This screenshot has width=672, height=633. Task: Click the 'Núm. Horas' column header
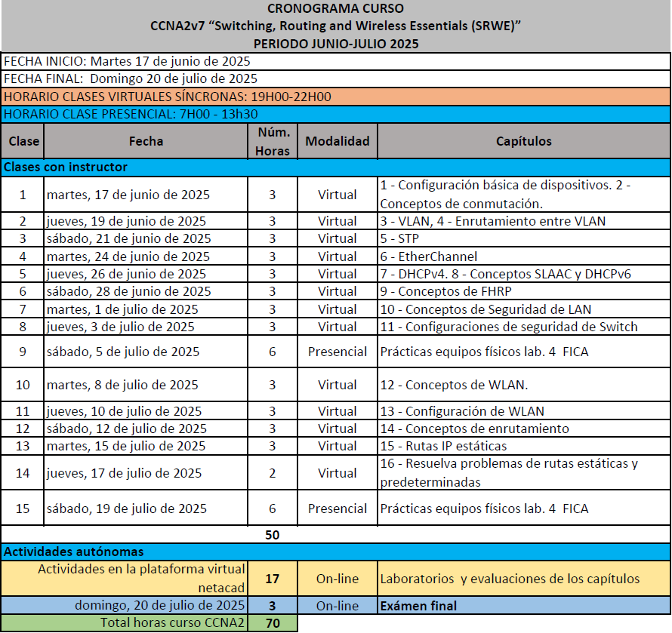point(273,141)
